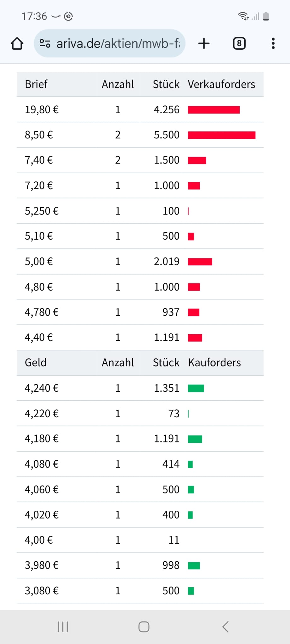Tap the Wi-Fi status icon
This screenshot has height=644, width=290.
[243, 16]
